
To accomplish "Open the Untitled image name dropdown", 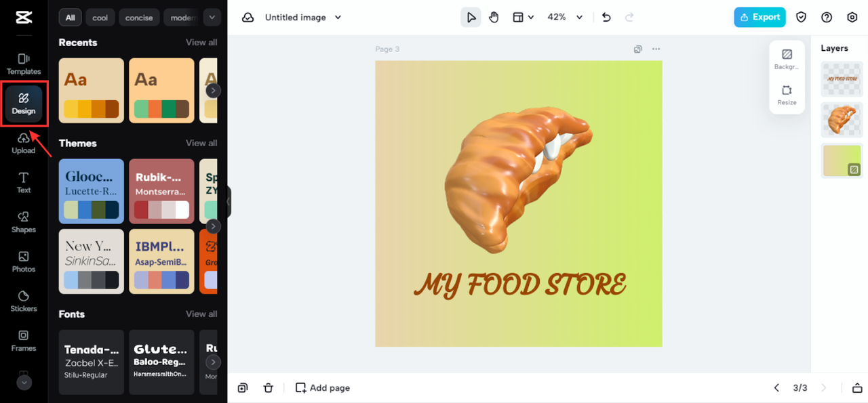I will click(x=302, y=18).
